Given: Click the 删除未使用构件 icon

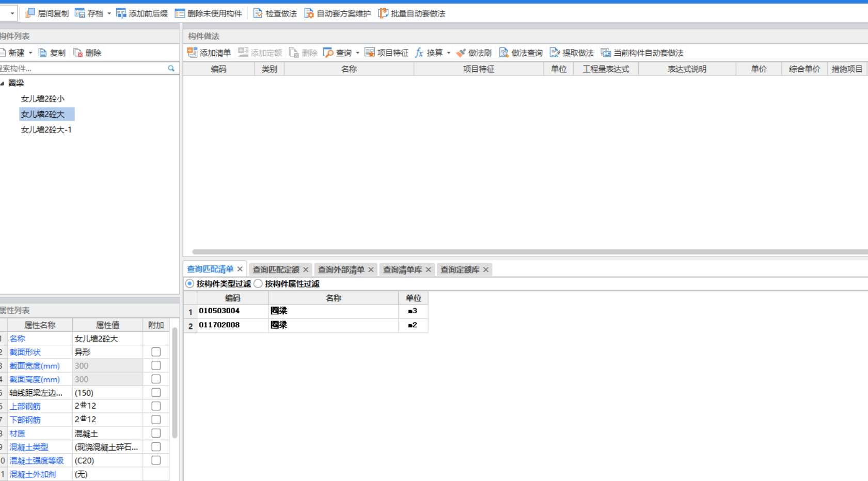Looking at the screenshot, I should coord(180,13).
